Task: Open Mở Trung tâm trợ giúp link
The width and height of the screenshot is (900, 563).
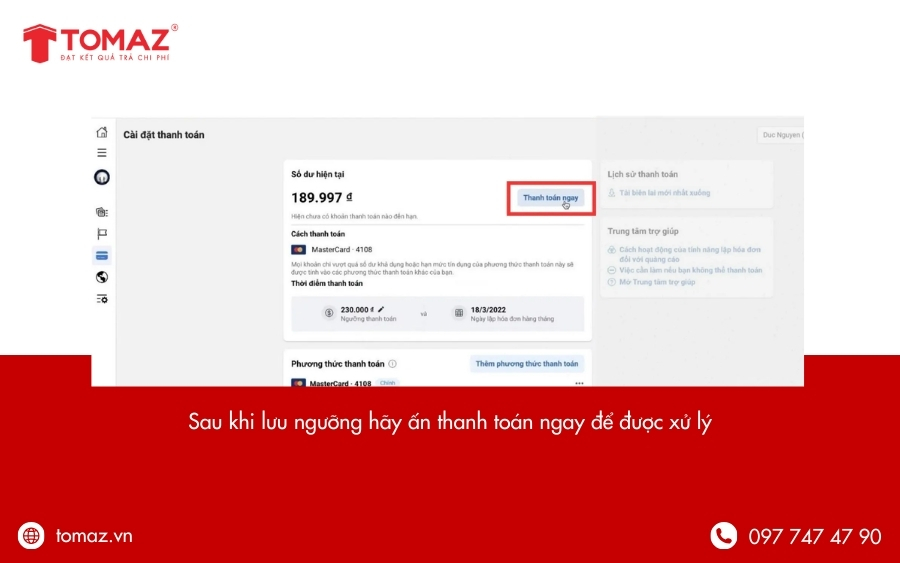Action: [657, 282]
